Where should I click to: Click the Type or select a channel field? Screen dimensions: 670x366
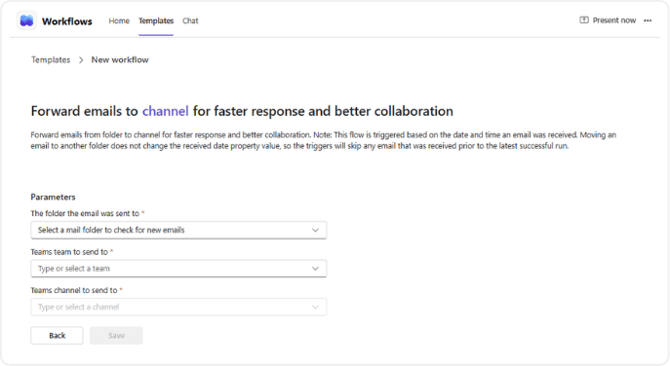pos(179,307)
